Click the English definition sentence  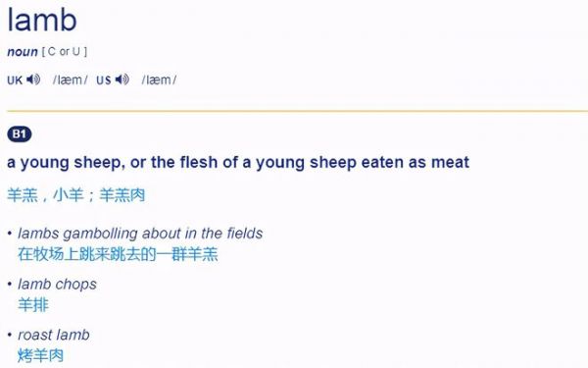(x=238, y=163)
